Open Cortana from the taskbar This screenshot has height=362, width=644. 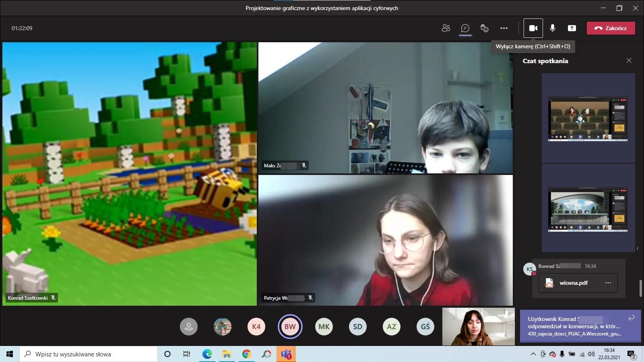click(x=167, y=354)
